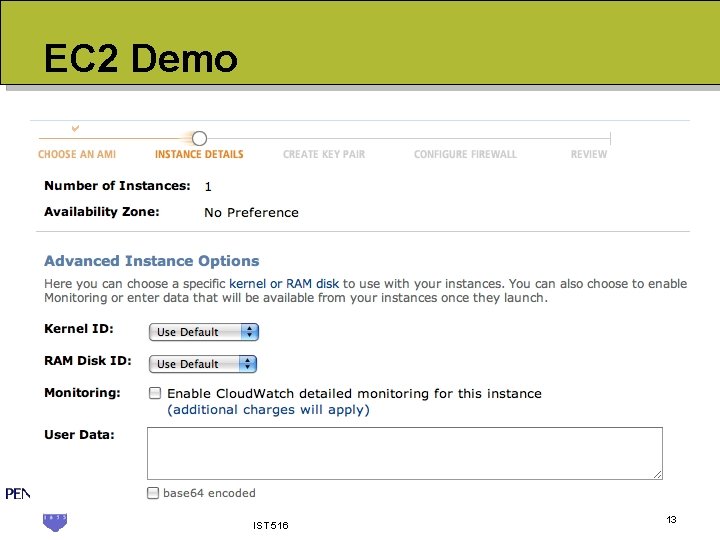Click inside the User Data text area
The image size is (720, 540).
pos(405,453)
